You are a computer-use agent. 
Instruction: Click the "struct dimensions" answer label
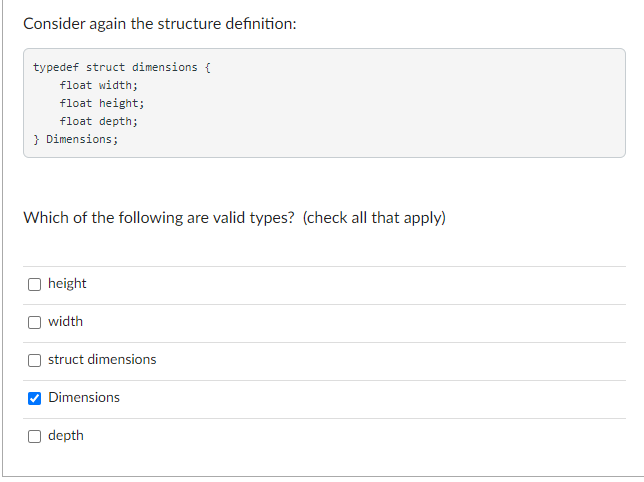[x=102, y=359]
